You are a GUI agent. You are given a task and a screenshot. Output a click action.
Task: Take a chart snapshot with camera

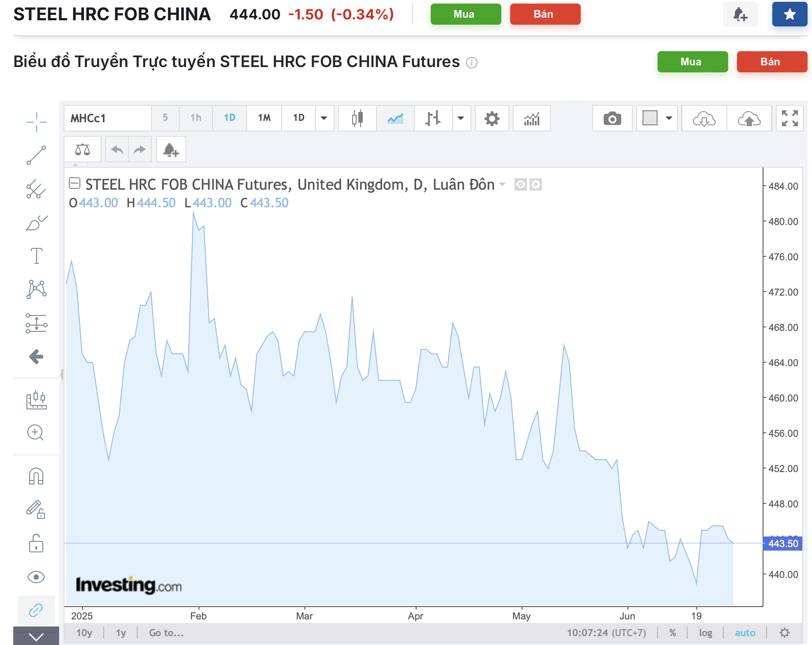coord(613,118)
